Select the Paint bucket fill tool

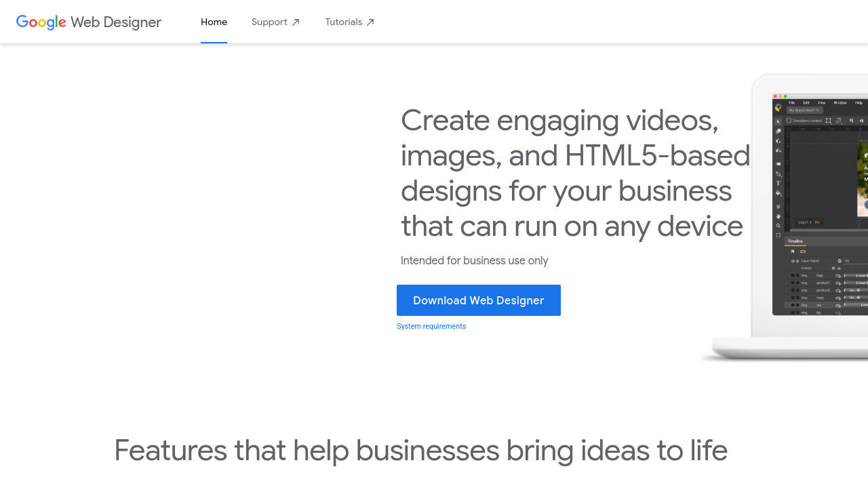coord(778,193)
